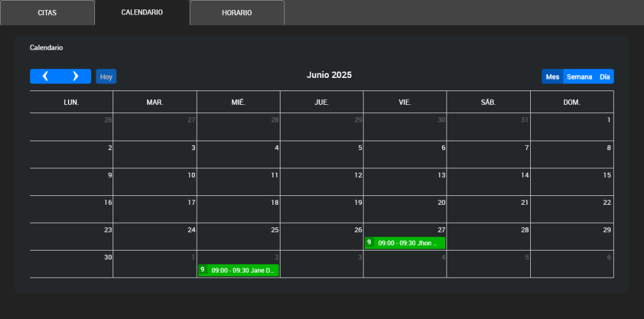
Task: Advance to next month with right arrow
Action: coord(75,76)
